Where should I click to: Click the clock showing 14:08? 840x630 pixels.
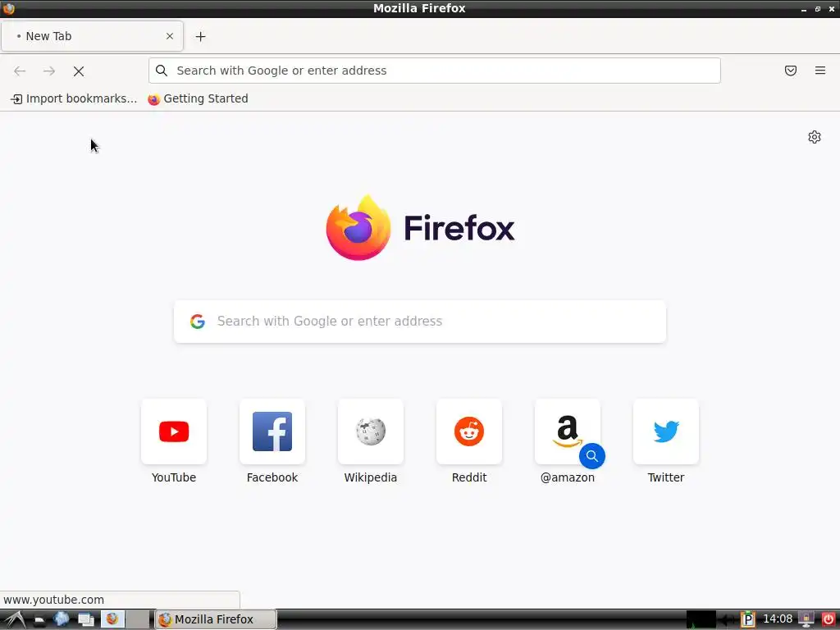point(778,619)
